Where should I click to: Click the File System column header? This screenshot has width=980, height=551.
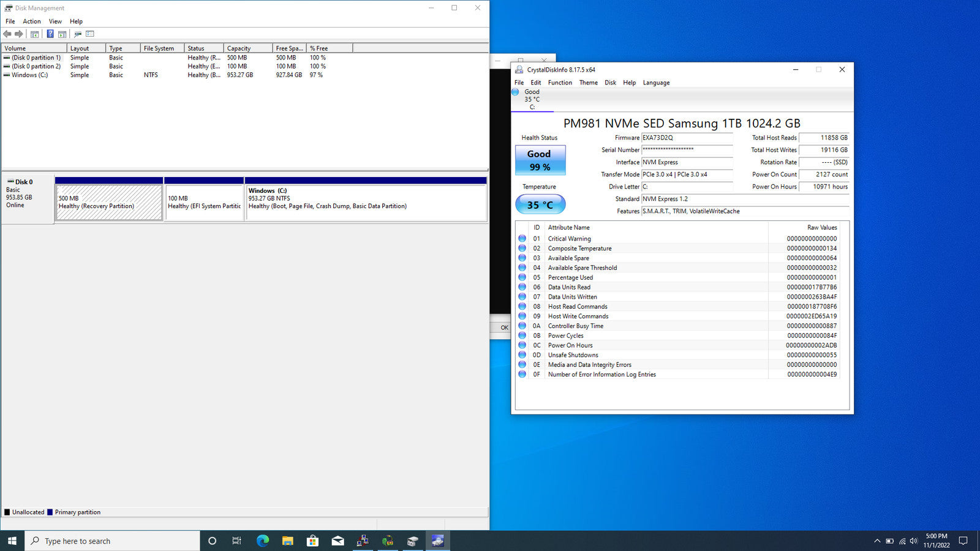(x=162, y=48)
